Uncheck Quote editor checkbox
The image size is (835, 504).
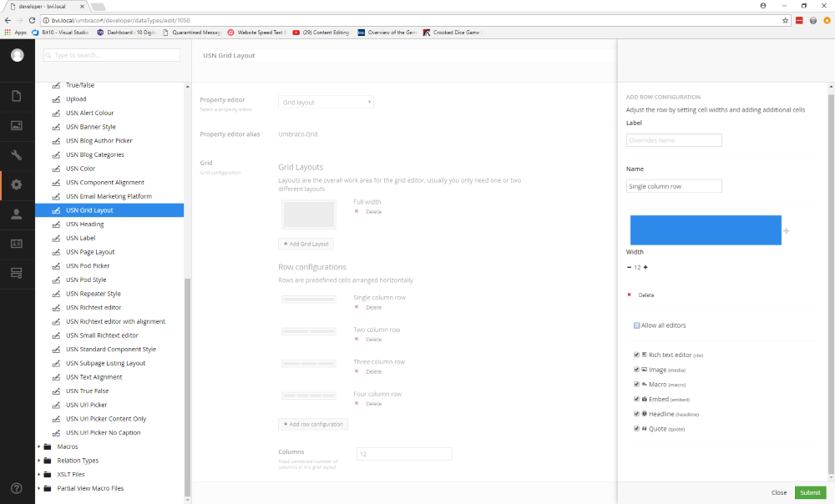tap(636, 428)
